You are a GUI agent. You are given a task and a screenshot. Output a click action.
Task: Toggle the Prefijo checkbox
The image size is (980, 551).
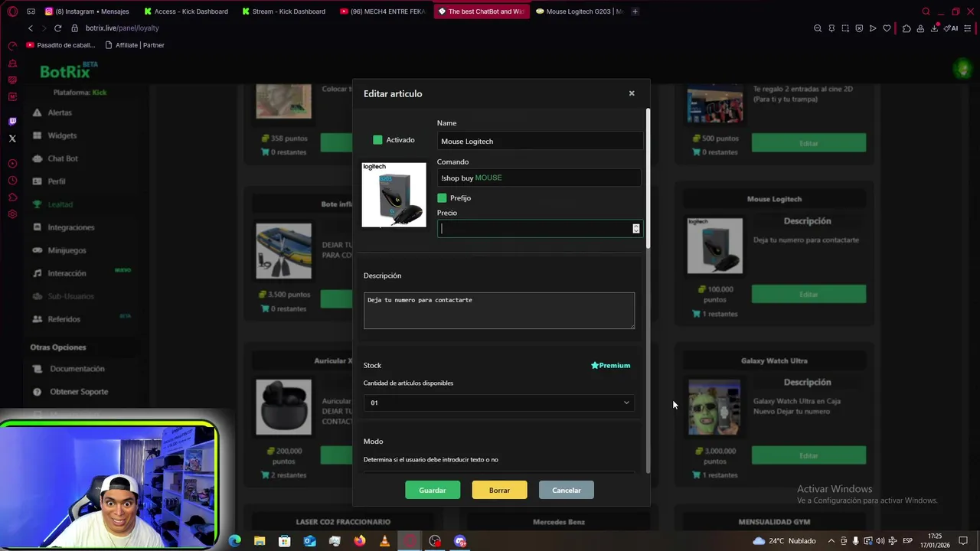pyautogui.click(x=442, y=198)
